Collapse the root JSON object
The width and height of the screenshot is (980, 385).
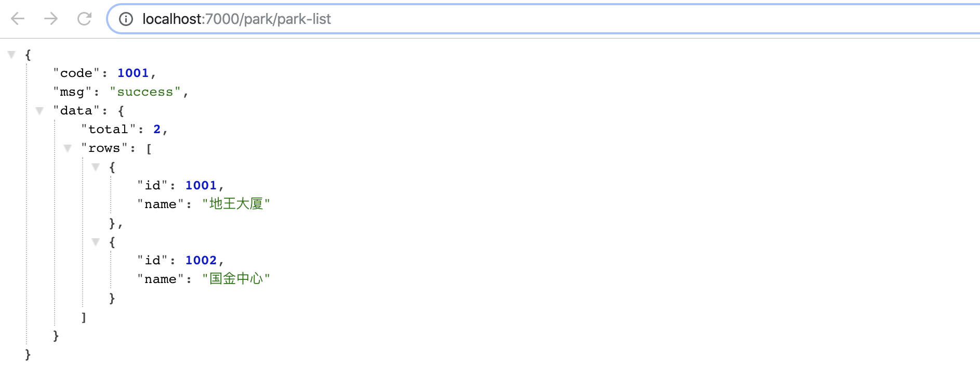pyautogui.click(x=11, y=55)
